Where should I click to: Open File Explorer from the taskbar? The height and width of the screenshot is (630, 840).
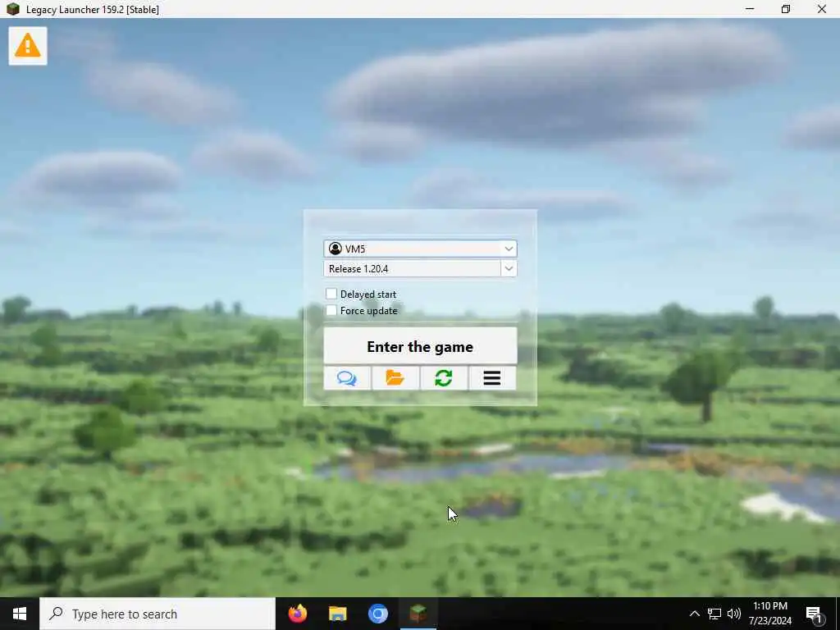[337, 614]
